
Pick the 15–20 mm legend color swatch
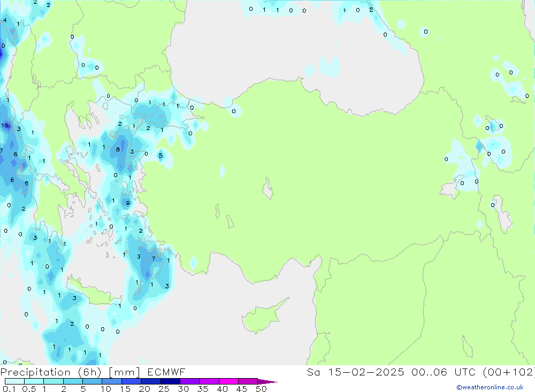pyautogui.click(x=132, y=381)
